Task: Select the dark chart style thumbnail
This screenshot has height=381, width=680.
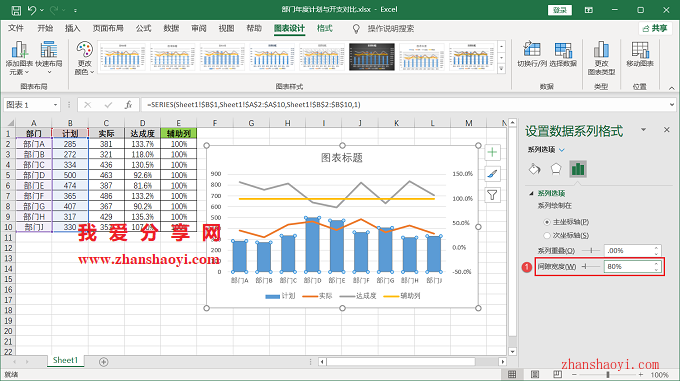Action: [372, 57]
